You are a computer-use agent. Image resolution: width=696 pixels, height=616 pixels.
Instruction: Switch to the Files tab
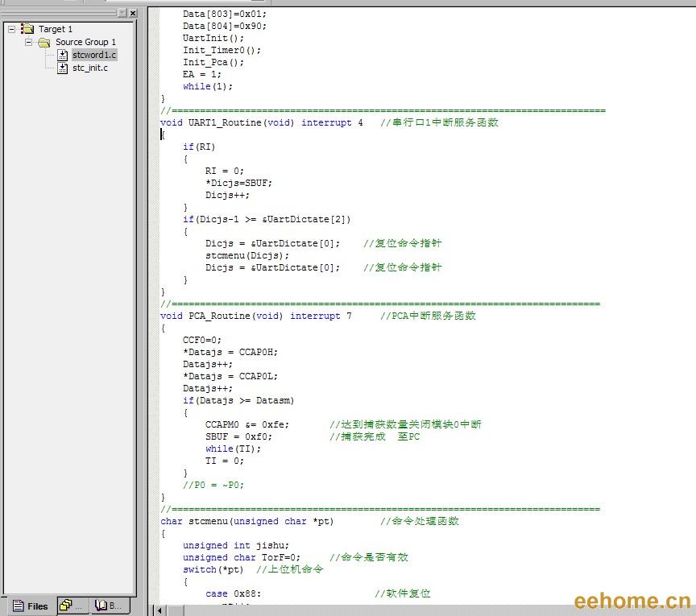point(30,606)
